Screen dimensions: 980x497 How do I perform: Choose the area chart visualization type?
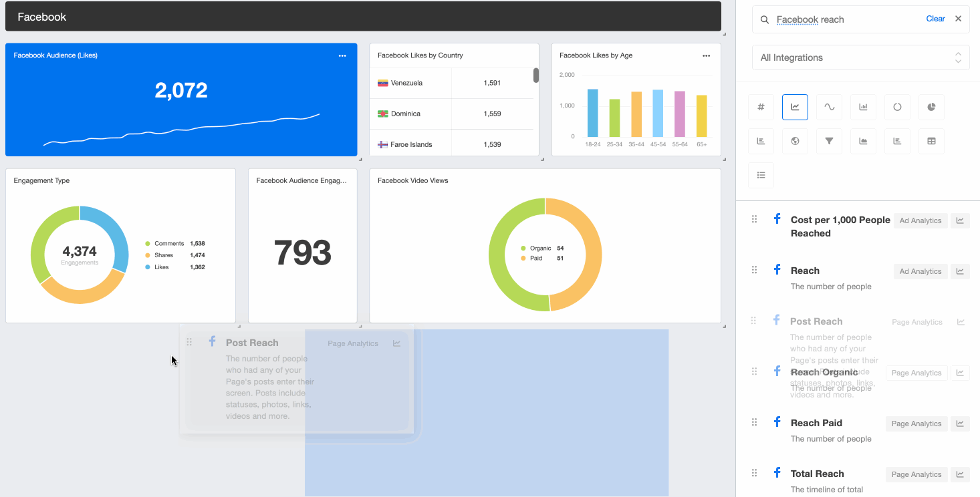coord(863,141)
